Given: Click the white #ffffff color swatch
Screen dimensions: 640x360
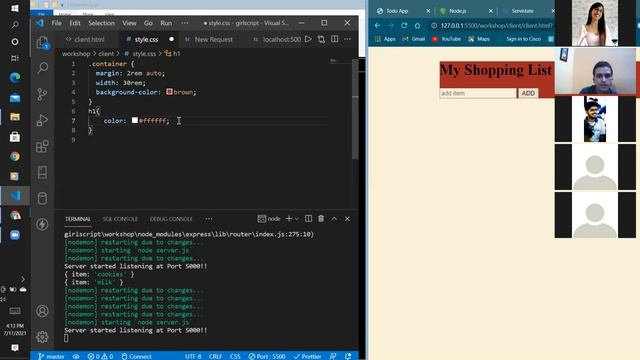Looking at the screenshot, I should point(135,120).
